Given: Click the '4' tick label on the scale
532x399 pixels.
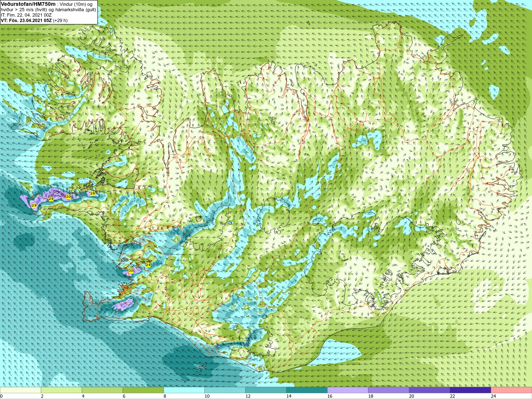Looking at the screenshot, I should tap(83, 397).
